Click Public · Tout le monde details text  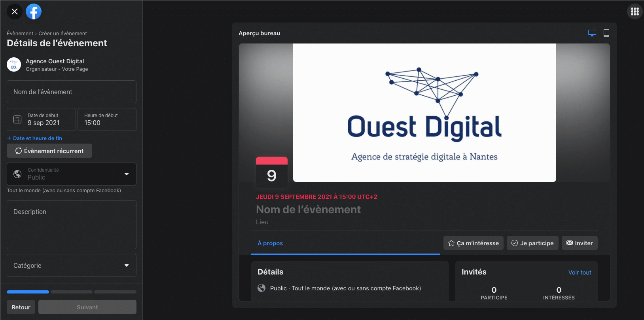click(x=345, y=288)
